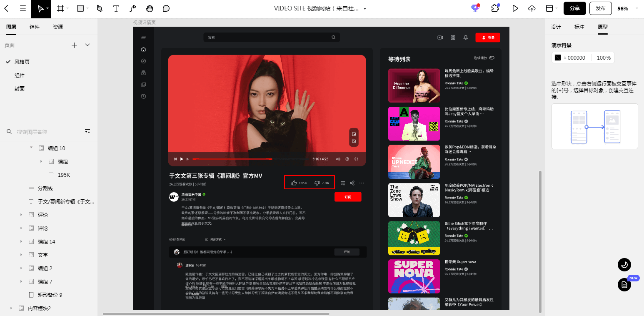
Task: Click the grid apps icon in design header
Action: point(453,38)
